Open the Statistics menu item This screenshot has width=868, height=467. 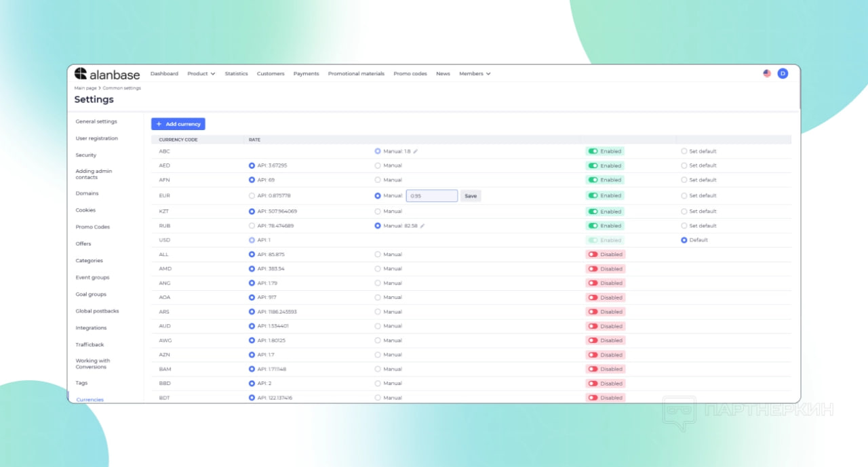click(236, 74)
